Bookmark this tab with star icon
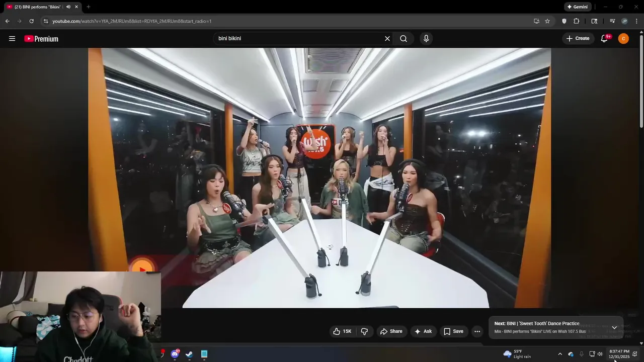 point(547,21)
